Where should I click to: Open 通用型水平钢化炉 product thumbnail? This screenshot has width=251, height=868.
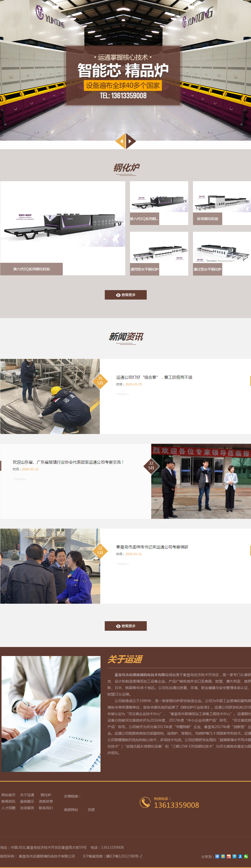(159, 253)
